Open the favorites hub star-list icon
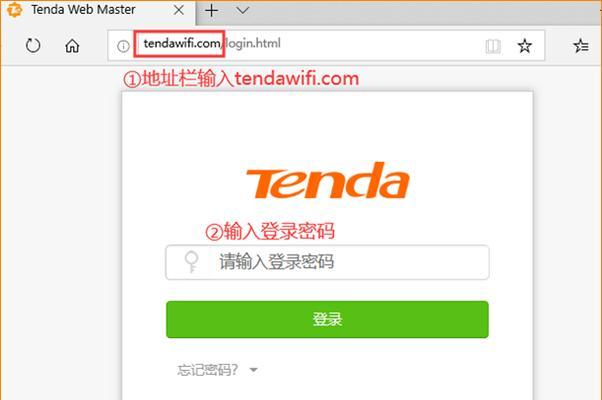Screen dimensions: 602x400 coord(581,46)
